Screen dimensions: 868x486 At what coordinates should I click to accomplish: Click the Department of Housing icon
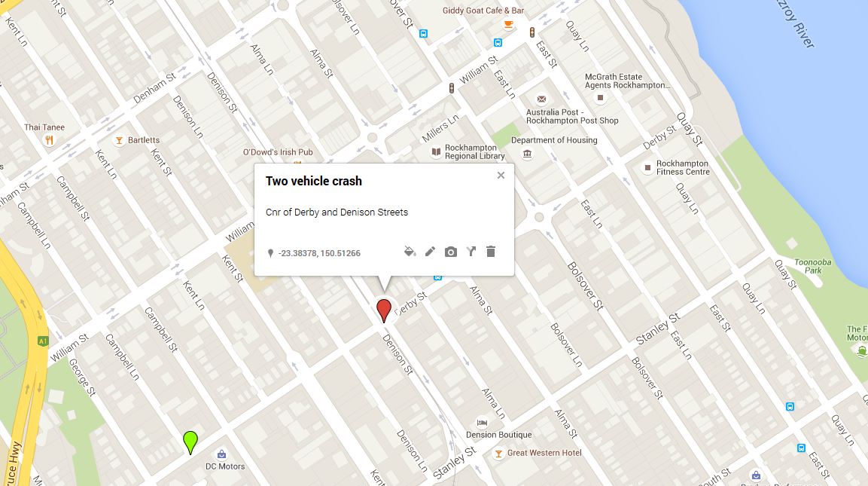click(x=527, y=154)
